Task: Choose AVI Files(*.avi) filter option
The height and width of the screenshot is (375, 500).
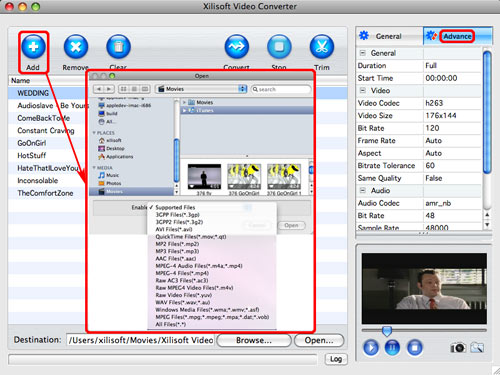Action: pos(212,229)
